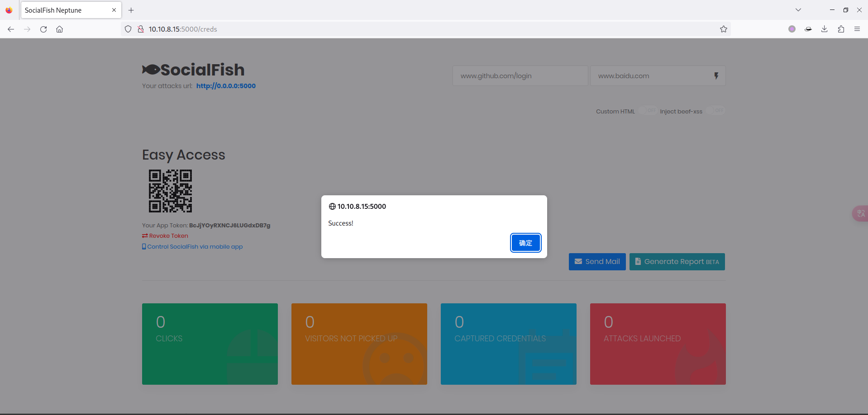The image size is (868, 415).
Task: Open the attacks URL http://0.0.0.0:5000
Action: click(x=226, y=86)
